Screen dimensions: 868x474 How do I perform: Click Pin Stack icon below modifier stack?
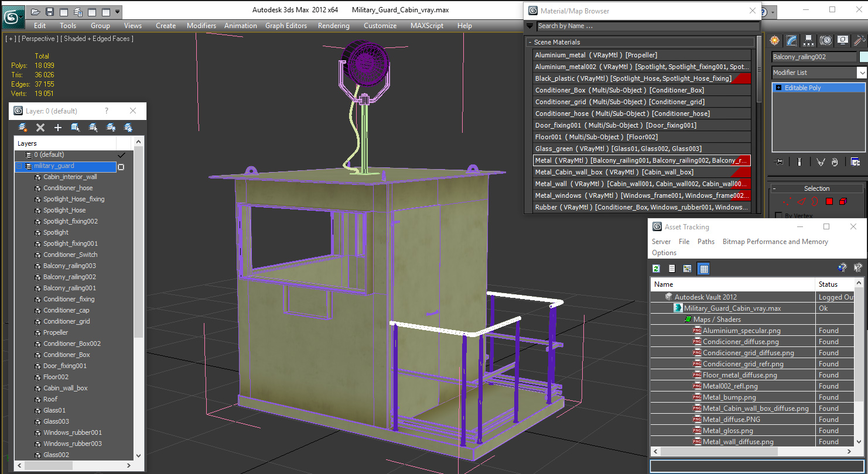pyautogui.click(x=778, y=162)
